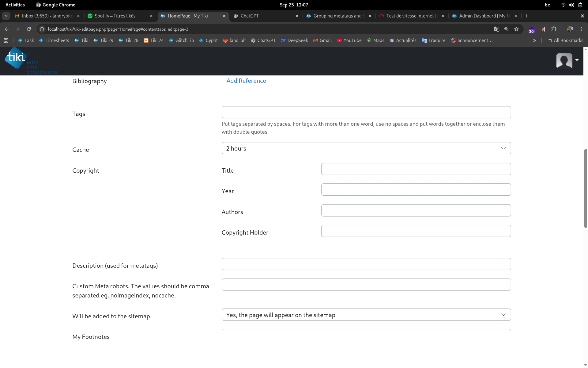Focus the Tags input field
The width and height of the screenshot is (588, 368).
[366, 112]
